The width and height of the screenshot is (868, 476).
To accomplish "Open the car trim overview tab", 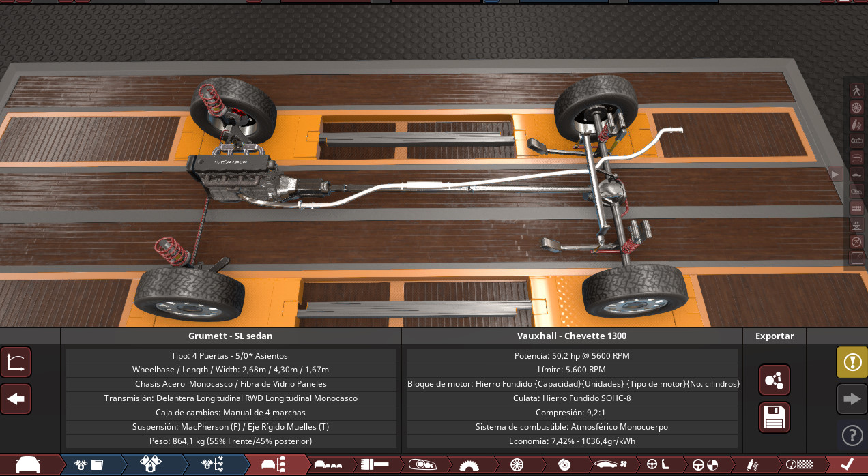I will point(275,464).
